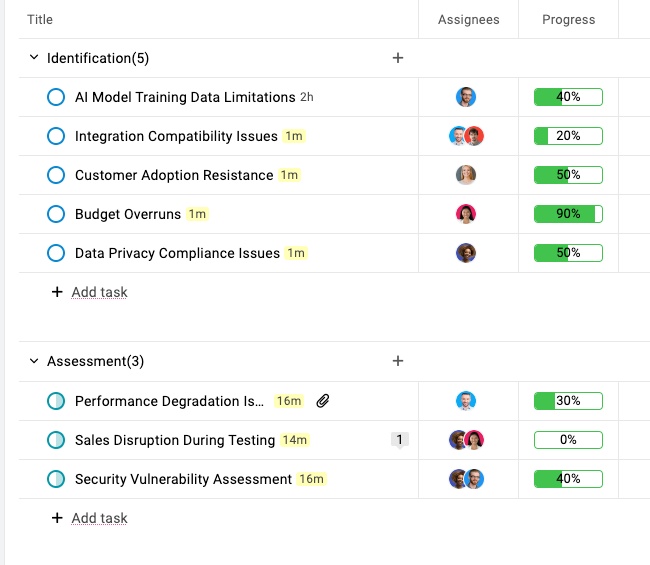650x565 pixels.
Task: Click the 1m time badge on Data Privacy task
Action: (x=296, y=253)
